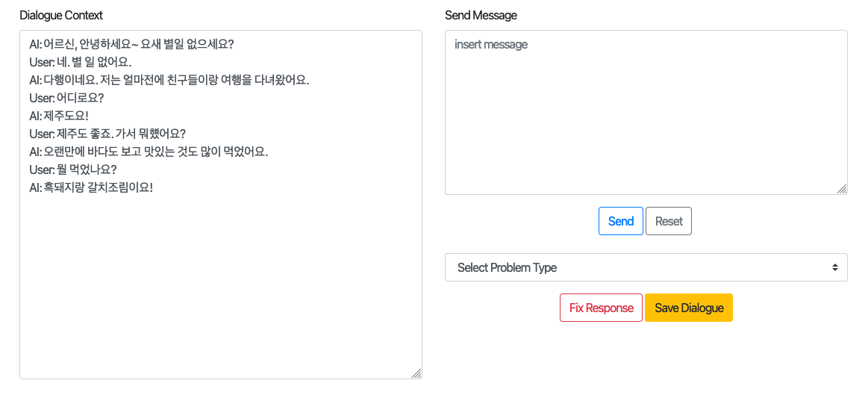Click the Reset button
This screenshot has height=398, width=868.
(669, 221)
